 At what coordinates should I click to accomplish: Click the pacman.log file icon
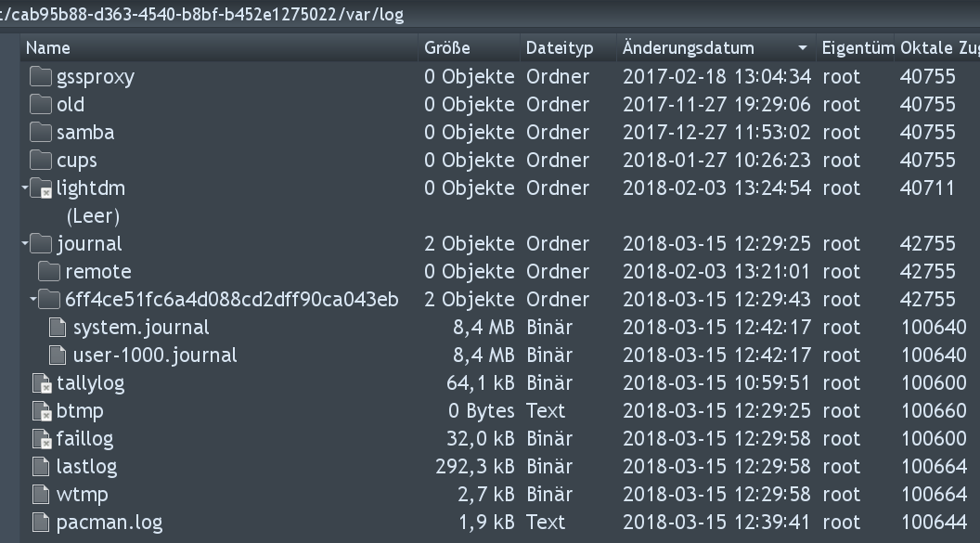41,523
